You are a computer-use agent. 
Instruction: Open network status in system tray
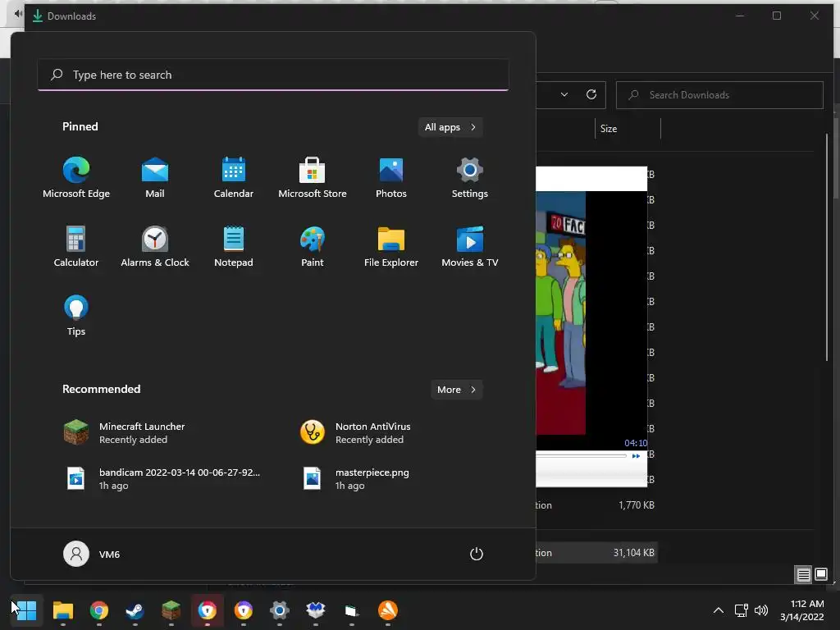click(741, 610)
